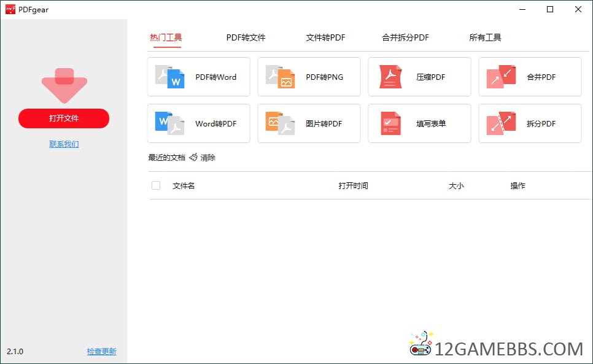Click the 图片转PDF image icon
593x364 pixels.
point(281,123)
